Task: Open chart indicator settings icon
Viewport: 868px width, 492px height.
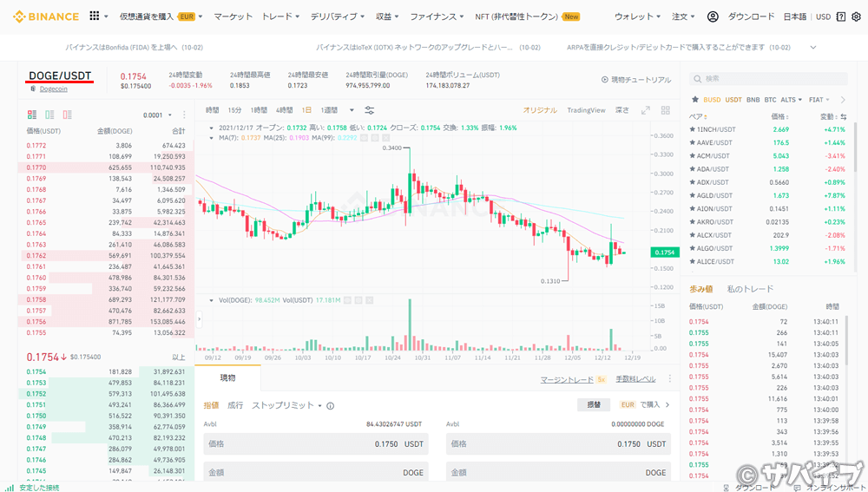Action: tap(369, 110)
